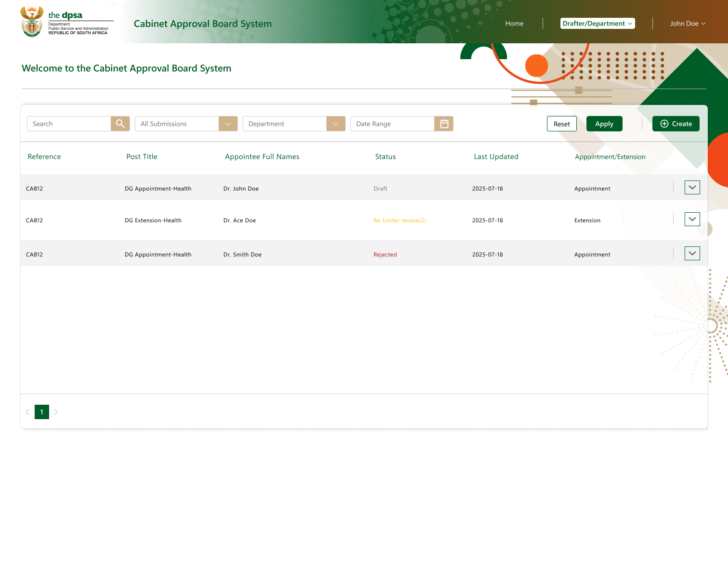This screenshot has width=728, height=564.
Task: Select Home in the navigation bar
Action: [514, 23]
